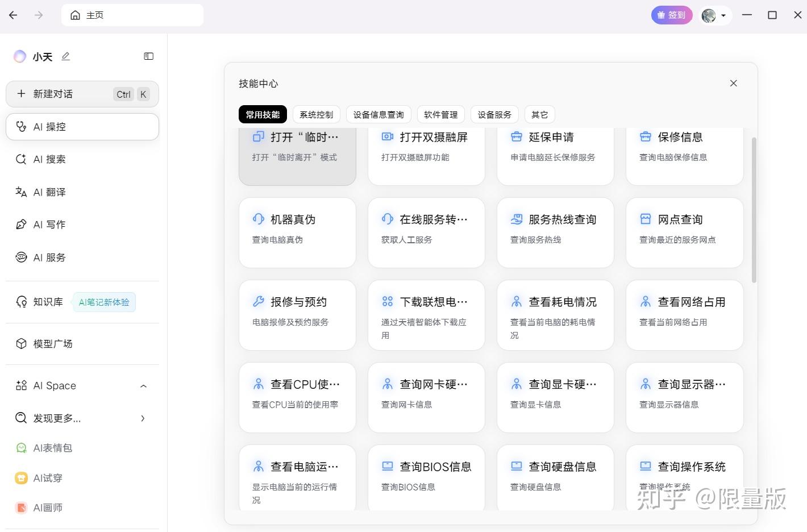
Task: Click the 查看CPU使 skill icon
Action: click(x=259, y=384)
